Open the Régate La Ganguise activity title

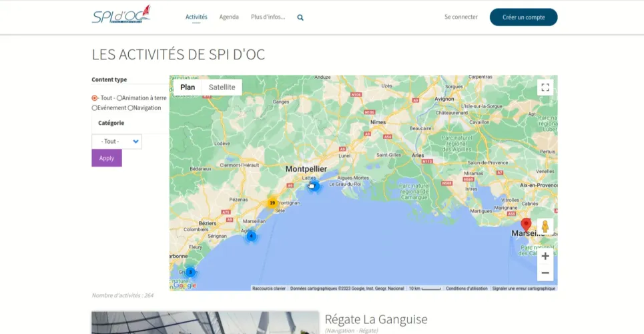[376, 319]
